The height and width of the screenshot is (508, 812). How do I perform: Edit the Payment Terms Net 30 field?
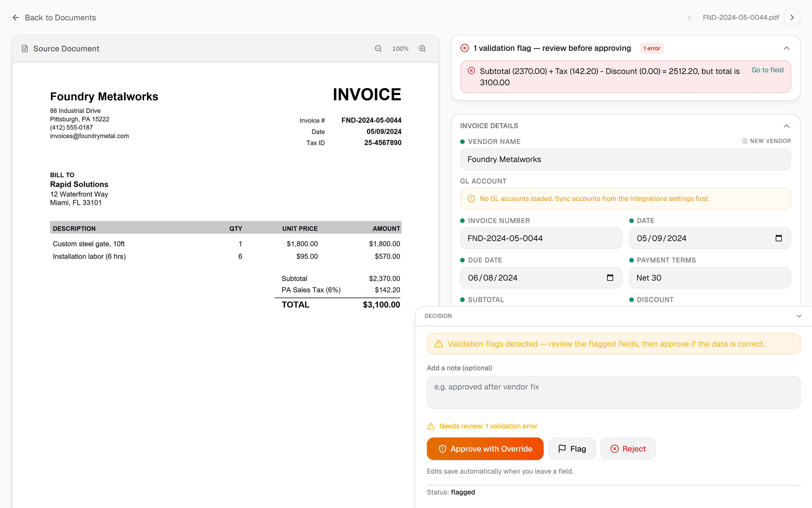click(710, 278)
